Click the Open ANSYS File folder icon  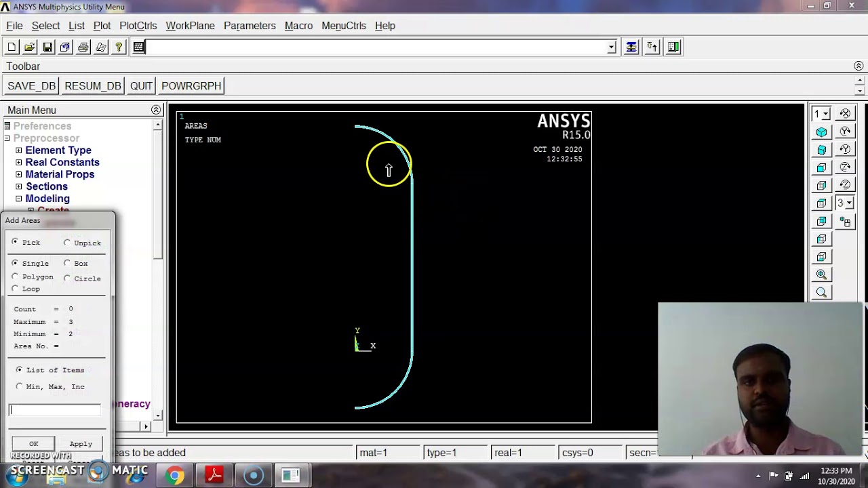pyautogui.click(x=30, y=47)
